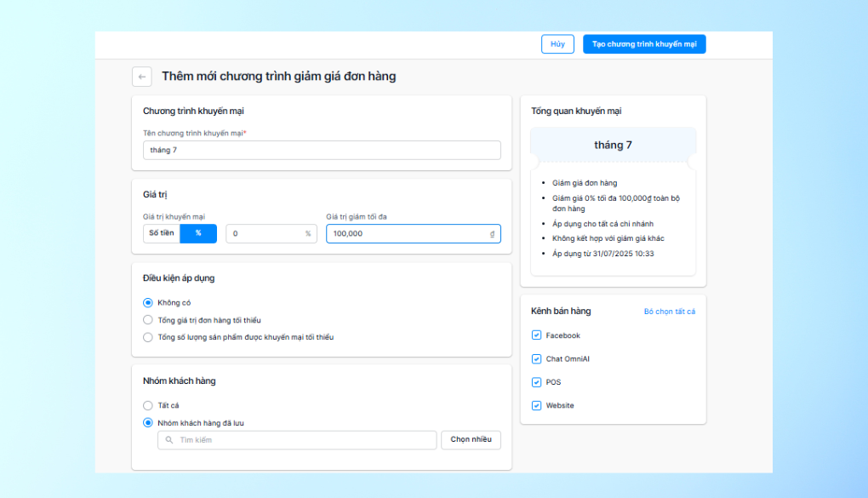Click Tạo chương trình khuyến mại button
The height and width of the screenshot is (498, 868).
(644, 43)
